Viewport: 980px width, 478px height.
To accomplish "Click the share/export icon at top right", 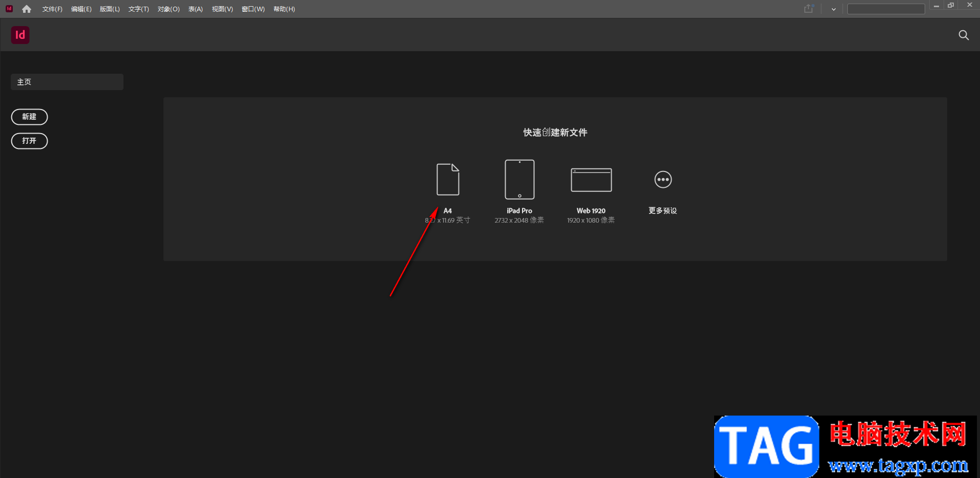I will tap(809, 9).
